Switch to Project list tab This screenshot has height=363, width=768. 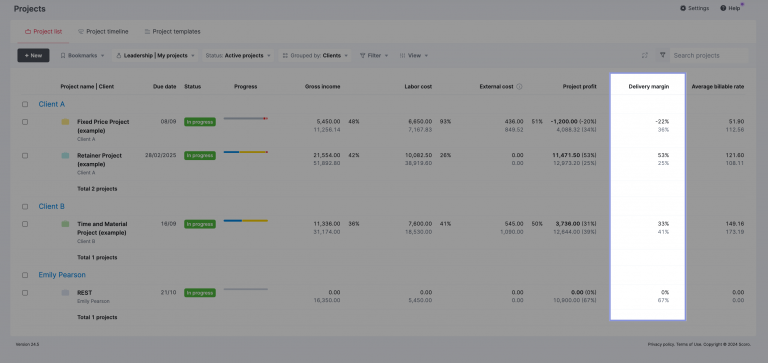coord(43,32)
